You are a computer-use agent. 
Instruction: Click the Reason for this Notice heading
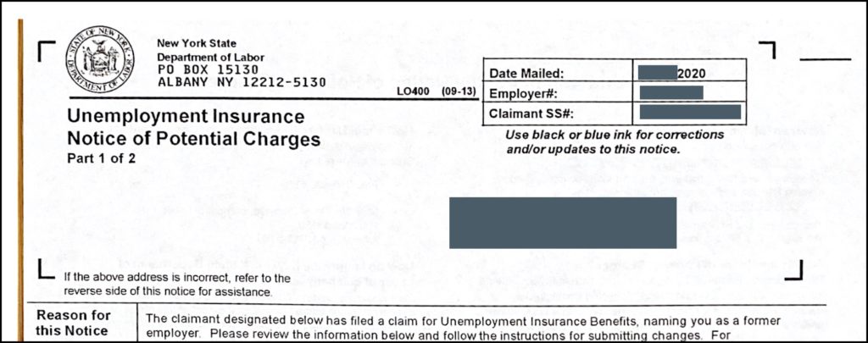(x=74, y=323)
